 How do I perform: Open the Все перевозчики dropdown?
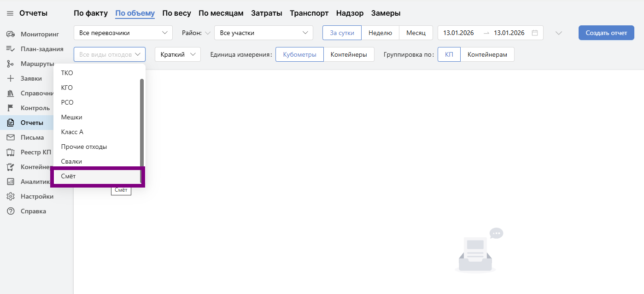(123, 32)
